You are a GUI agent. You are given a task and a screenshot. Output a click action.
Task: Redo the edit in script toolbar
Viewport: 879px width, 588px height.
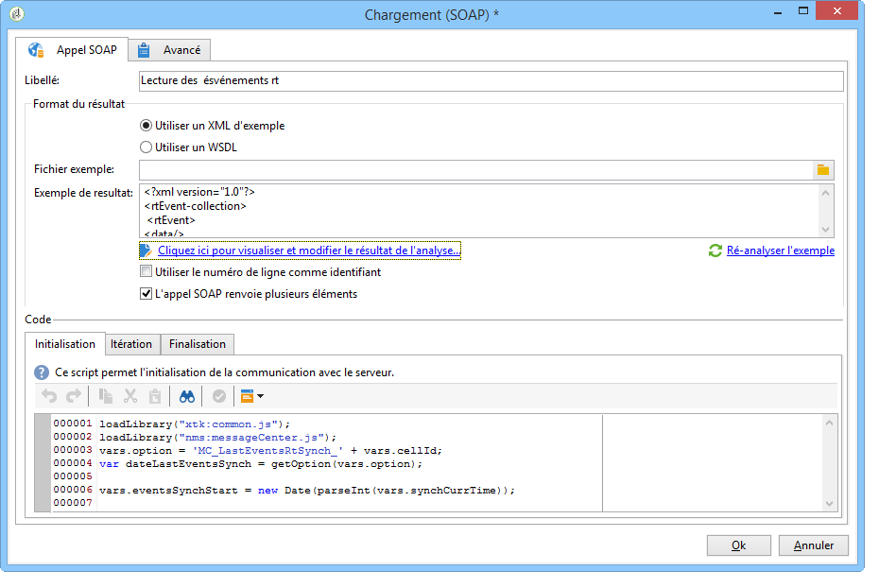click(x=74, y=396)
